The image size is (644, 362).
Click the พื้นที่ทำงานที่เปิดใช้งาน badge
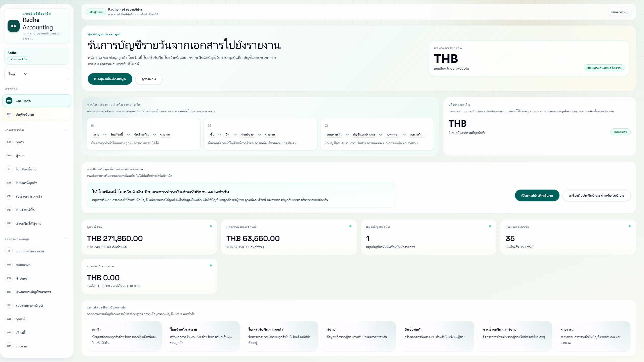click(x=604, y=68)
